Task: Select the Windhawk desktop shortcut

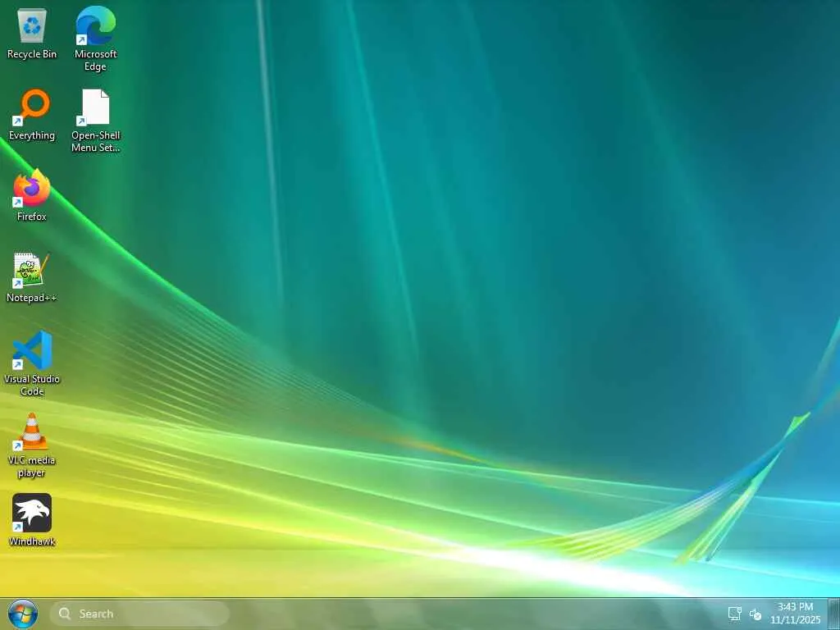Action: 32,520
